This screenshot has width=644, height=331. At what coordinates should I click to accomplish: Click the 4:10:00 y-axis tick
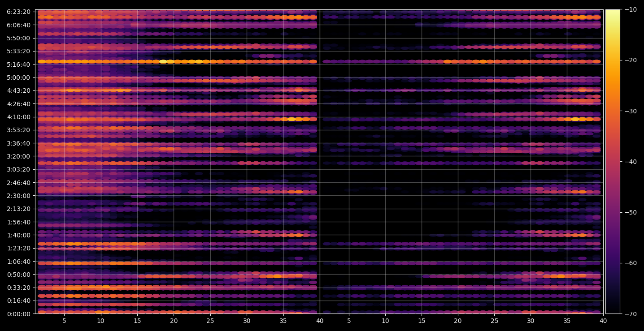pyautogui.click(x=18, y=117)
